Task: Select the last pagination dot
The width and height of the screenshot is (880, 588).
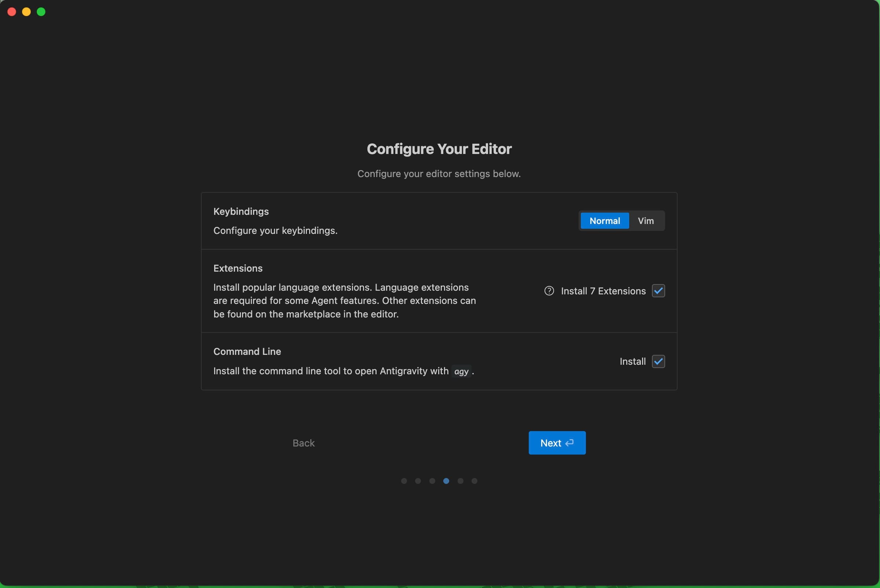Action: click(474, 481)
